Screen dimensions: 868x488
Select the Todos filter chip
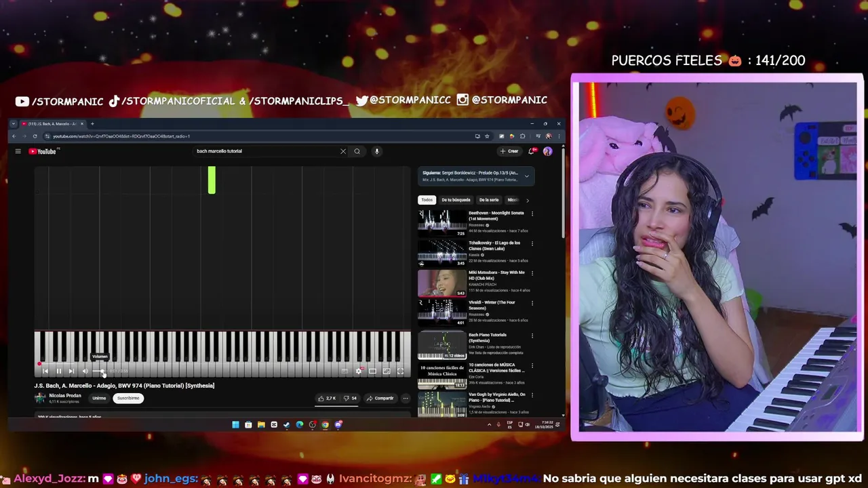427,200
